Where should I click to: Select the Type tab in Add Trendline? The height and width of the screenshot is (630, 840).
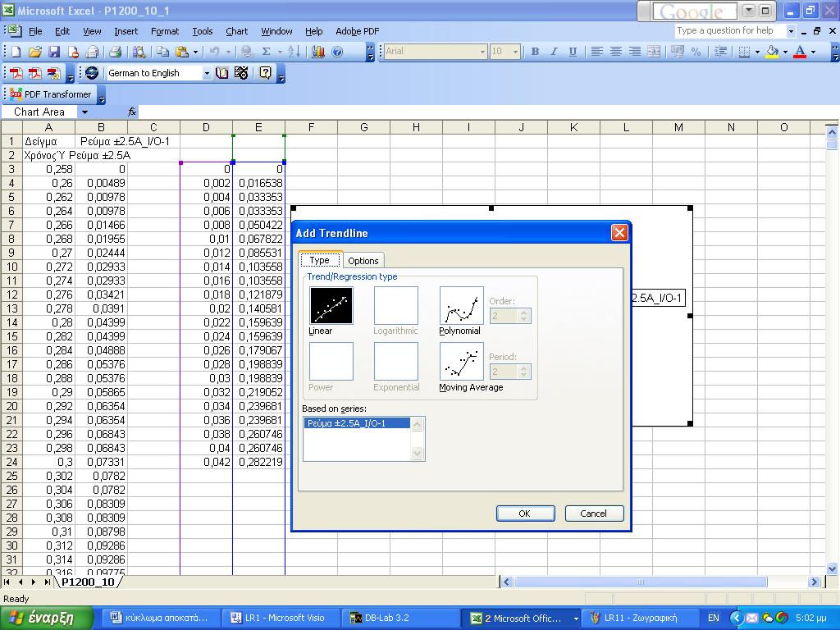pyautogui.click(x=320, y=260)
